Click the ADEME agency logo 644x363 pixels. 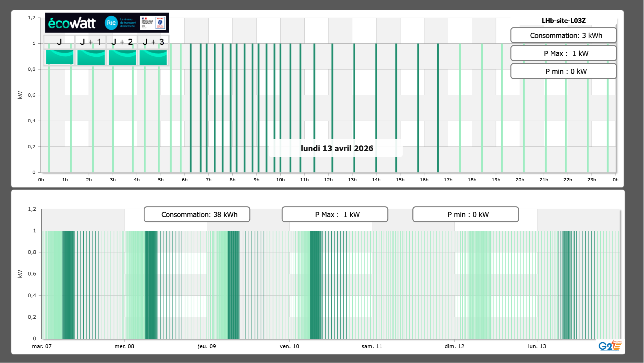pos(160,23)
